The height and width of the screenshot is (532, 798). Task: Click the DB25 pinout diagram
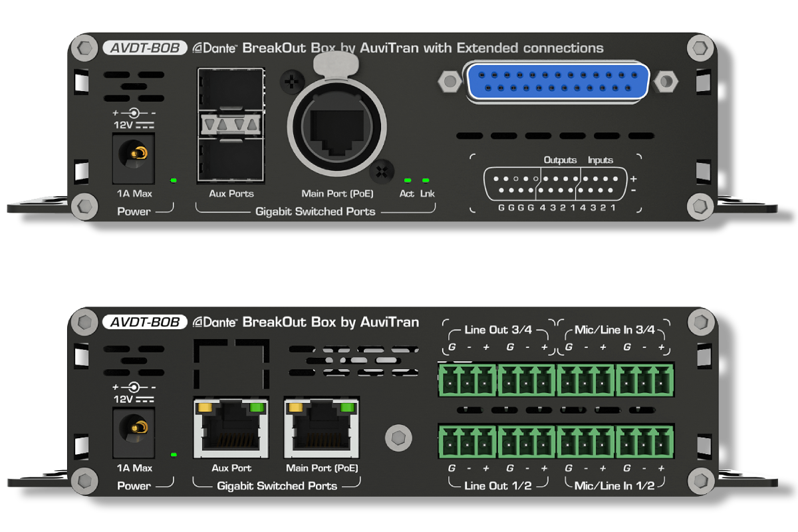[555, 183]
